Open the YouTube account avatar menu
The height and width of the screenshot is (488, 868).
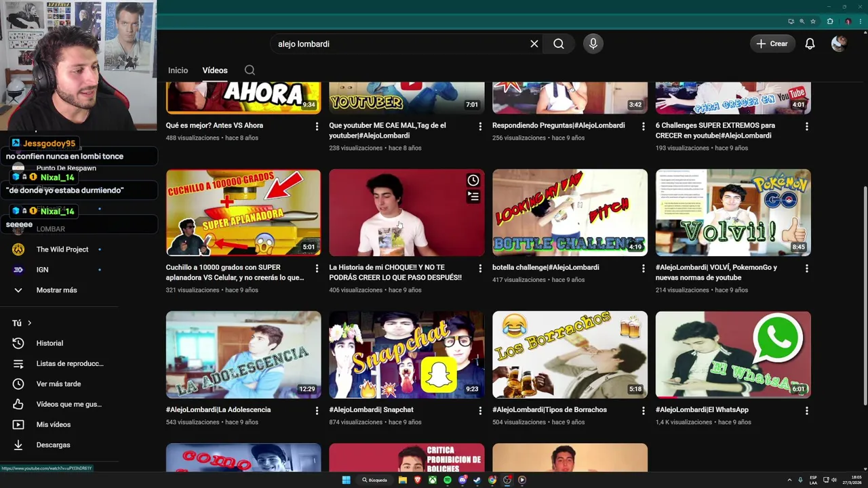[839, 43]
